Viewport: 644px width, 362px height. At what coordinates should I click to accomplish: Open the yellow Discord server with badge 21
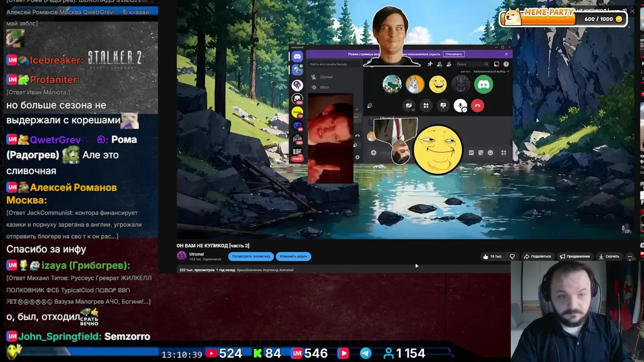point(297,113)
